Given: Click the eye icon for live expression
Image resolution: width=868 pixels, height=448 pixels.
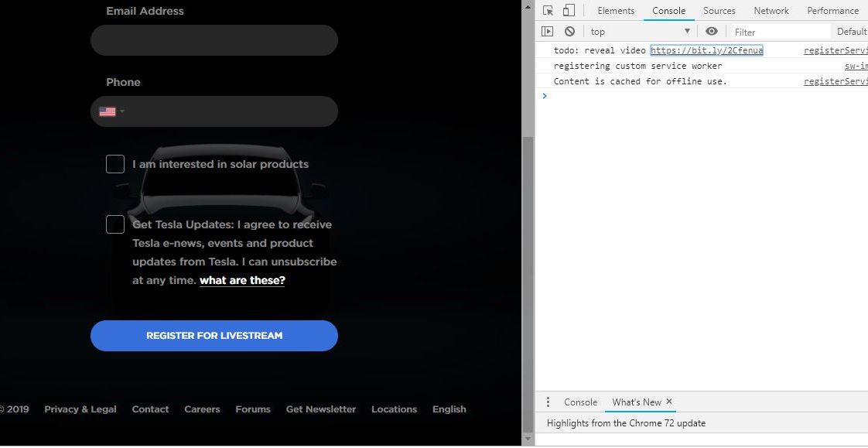Looking at the screenshot, I should tap(712, 32).
